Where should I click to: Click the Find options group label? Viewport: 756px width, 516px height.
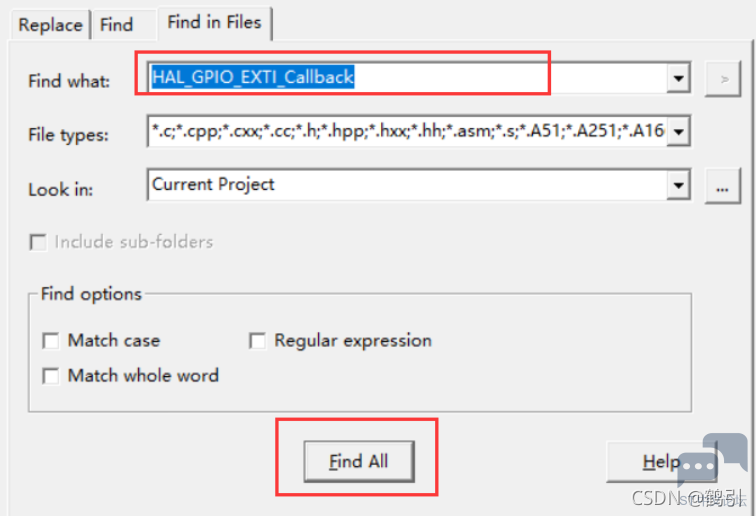click(x=91, y=294)
